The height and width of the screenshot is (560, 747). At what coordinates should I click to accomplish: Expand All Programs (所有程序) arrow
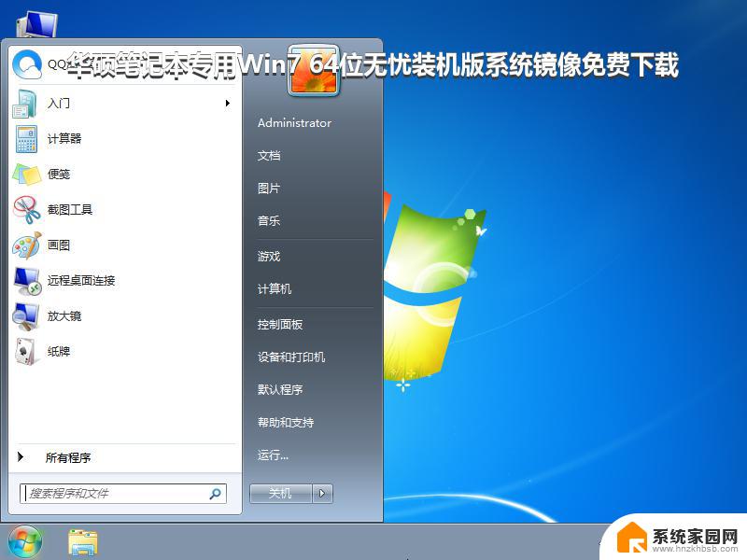[x=21, y=457]
